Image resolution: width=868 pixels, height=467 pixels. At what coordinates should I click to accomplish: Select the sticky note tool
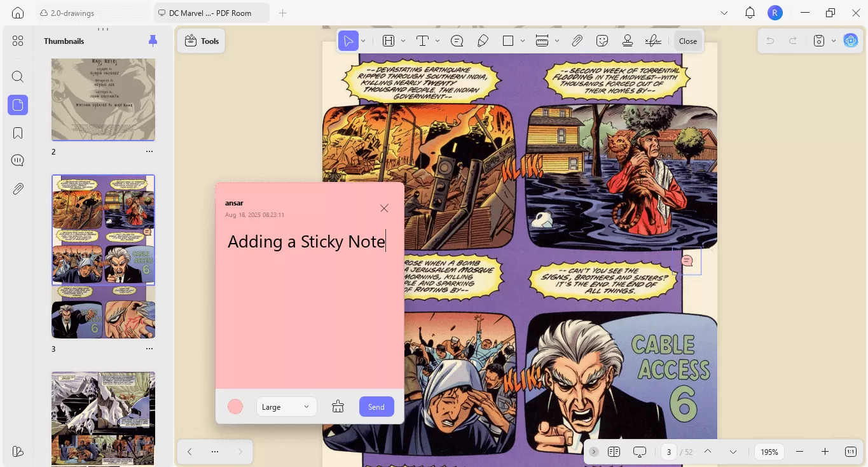(457, 41)
